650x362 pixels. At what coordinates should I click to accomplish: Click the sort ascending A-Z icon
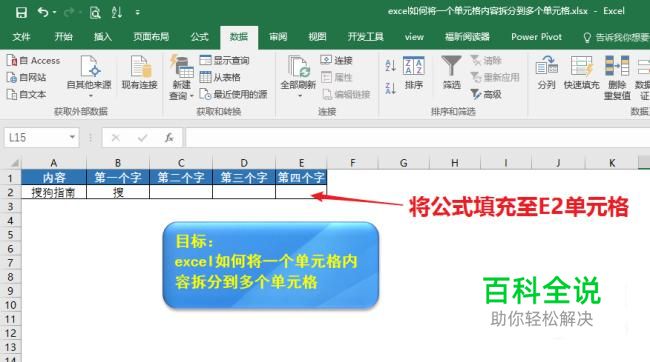[x=390, y=65]
